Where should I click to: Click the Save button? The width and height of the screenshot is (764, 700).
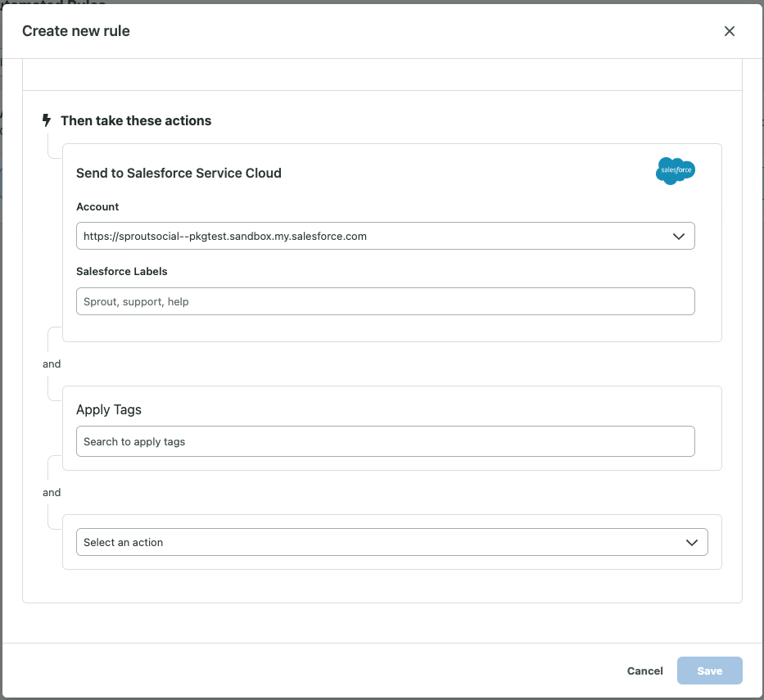[x=709, y=671]
